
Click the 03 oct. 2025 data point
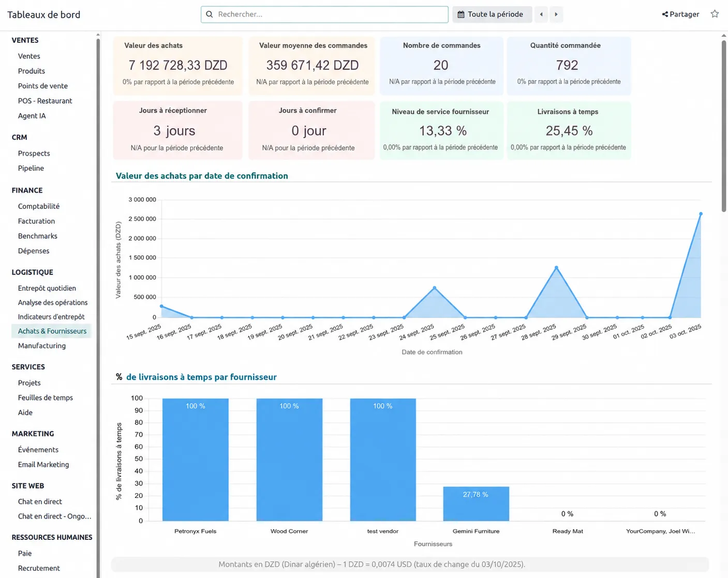[701, 214]
